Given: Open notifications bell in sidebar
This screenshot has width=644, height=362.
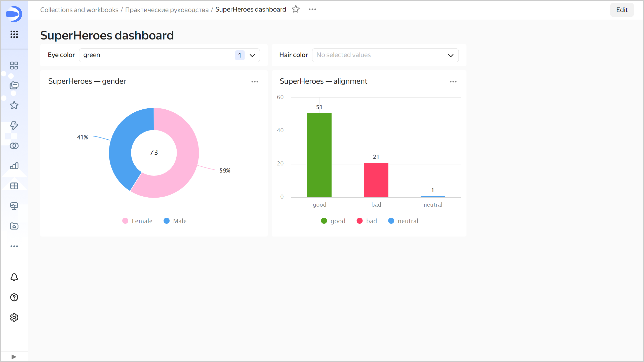Looking at the screenshot, I should click(14, 277).
